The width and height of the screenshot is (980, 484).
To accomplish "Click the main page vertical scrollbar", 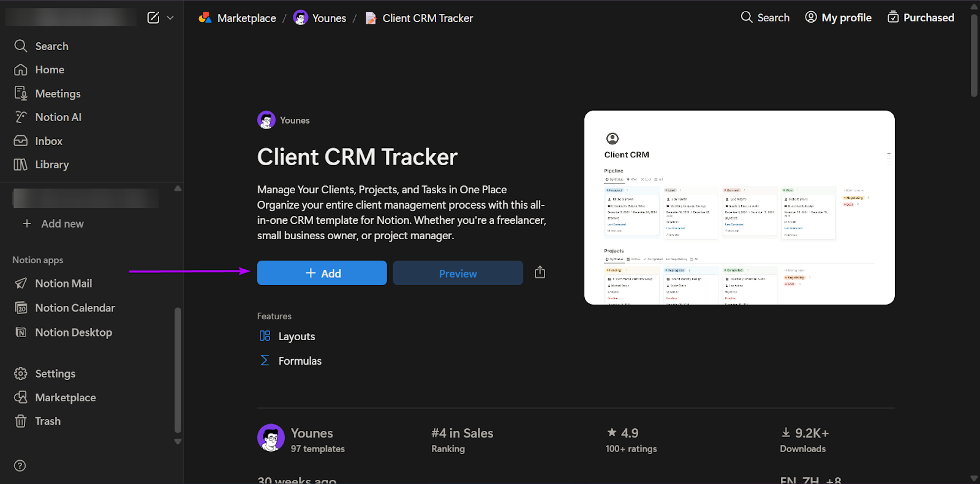I will (x=974, y=55).
